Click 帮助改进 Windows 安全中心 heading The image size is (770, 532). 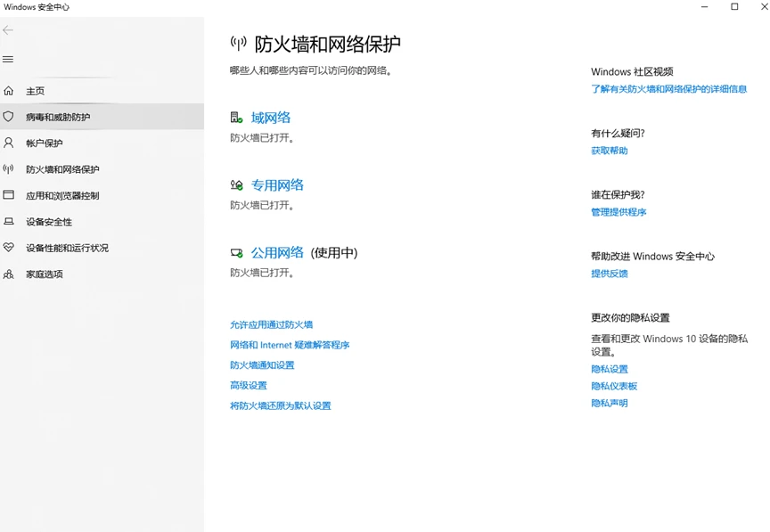652,256
